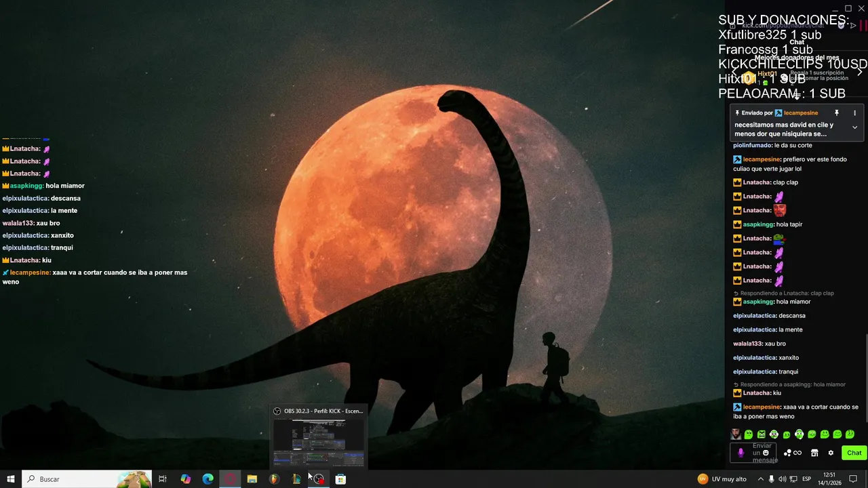Click lecampesine in the pinned message header
This screenshot has width=868, height=488.
click(801, 113)
